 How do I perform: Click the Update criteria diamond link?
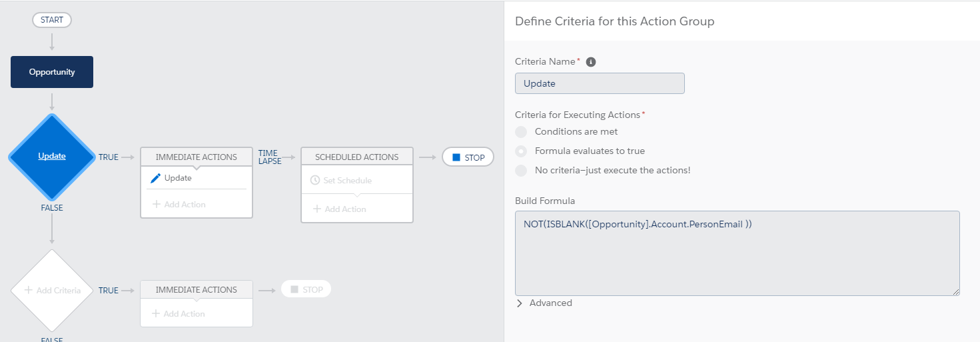(52, 156)
